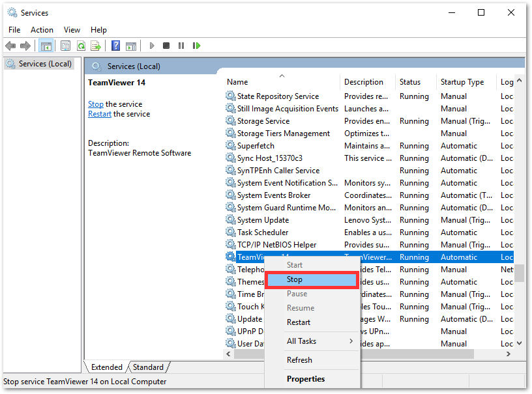Select the Still Image Acquisition Events row

coord(369,108)
